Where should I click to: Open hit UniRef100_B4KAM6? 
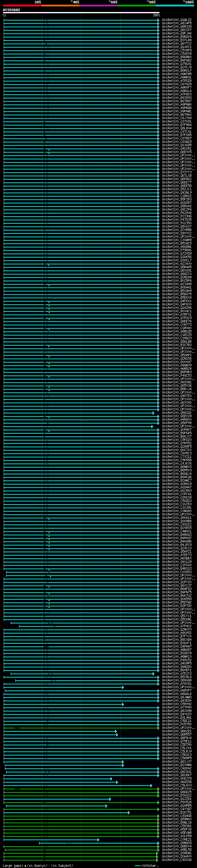click(177, 542)
